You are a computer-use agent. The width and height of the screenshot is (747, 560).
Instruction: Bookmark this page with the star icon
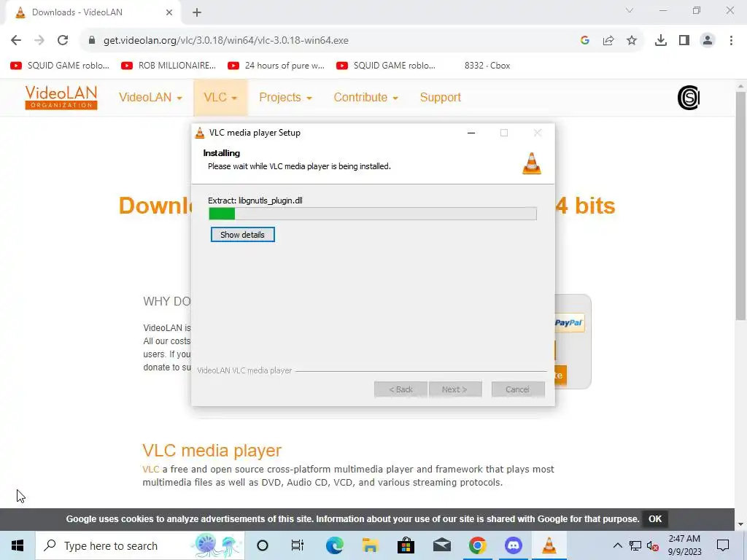[632, 41]
